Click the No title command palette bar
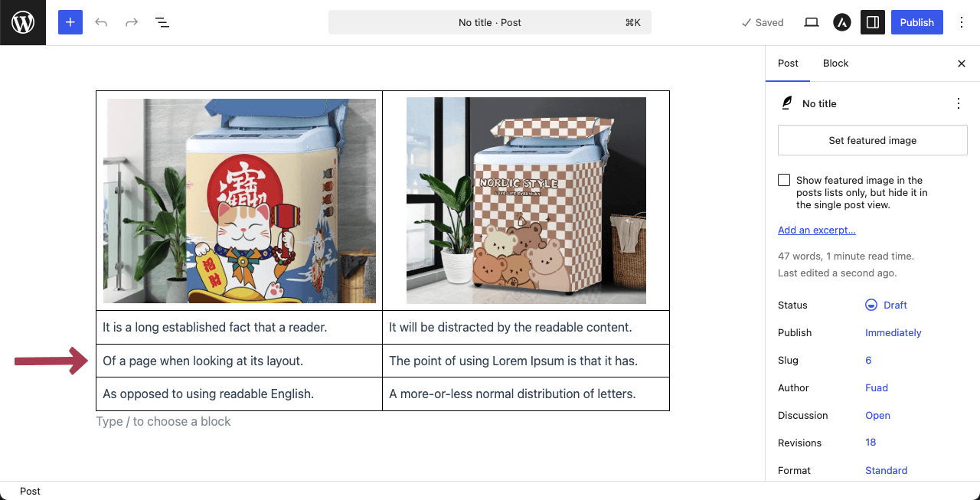This screenshot has width=980, height=500. coord(490,22)
